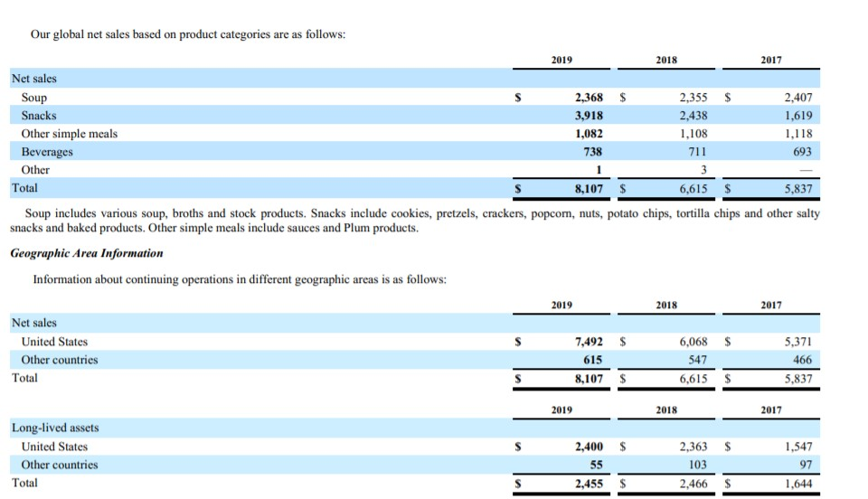
Task: Click "Other countries" label under Long-lived assets
Action: pyautogui.click(x=60, y=466)
